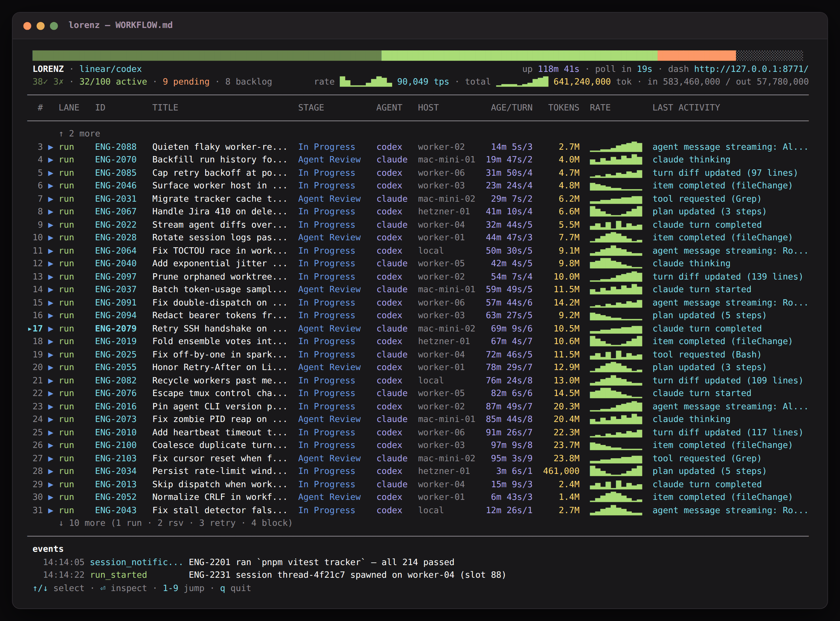Click the 'q quit' shortcut hint
Image resolution: width=840 pixels, height=621 pixels.
tap(235, 588)
